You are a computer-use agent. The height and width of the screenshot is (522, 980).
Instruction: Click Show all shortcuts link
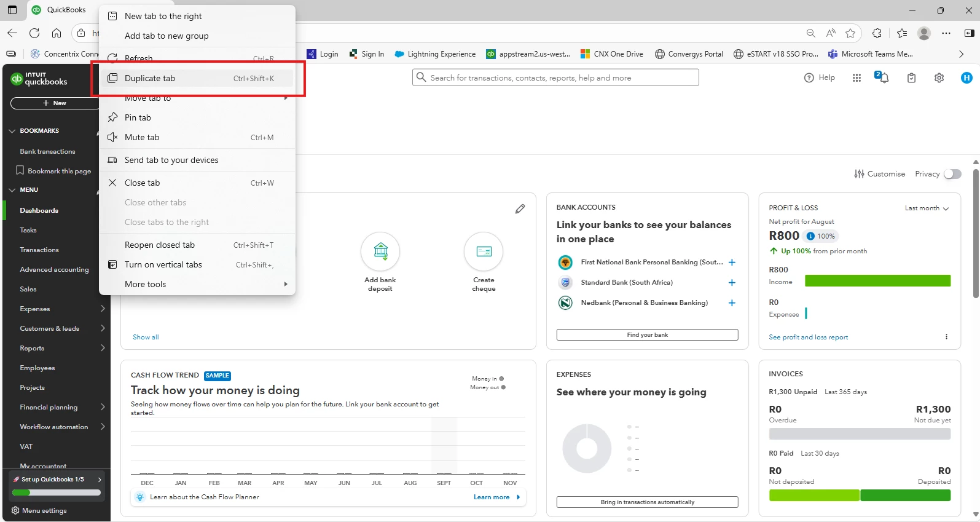[x=146, y=338]
